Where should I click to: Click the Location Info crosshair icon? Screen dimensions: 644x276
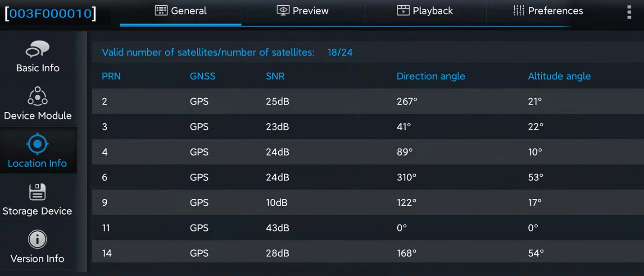(37, 144)
